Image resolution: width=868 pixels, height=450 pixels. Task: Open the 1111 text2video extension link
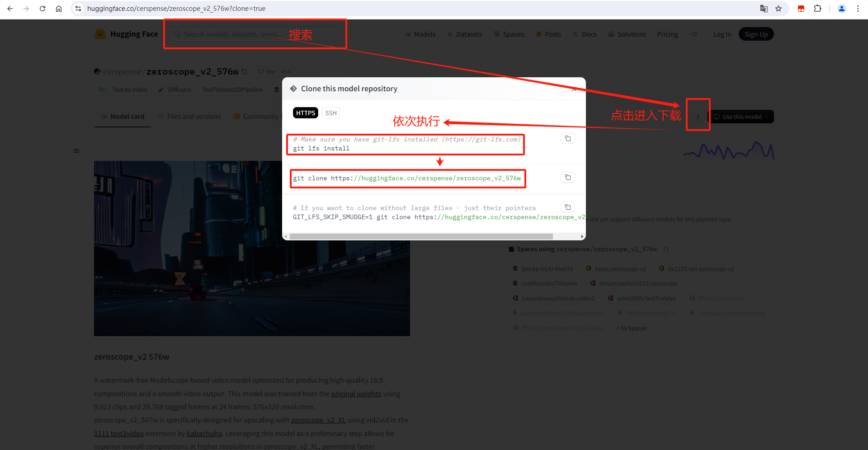point(119,433)
